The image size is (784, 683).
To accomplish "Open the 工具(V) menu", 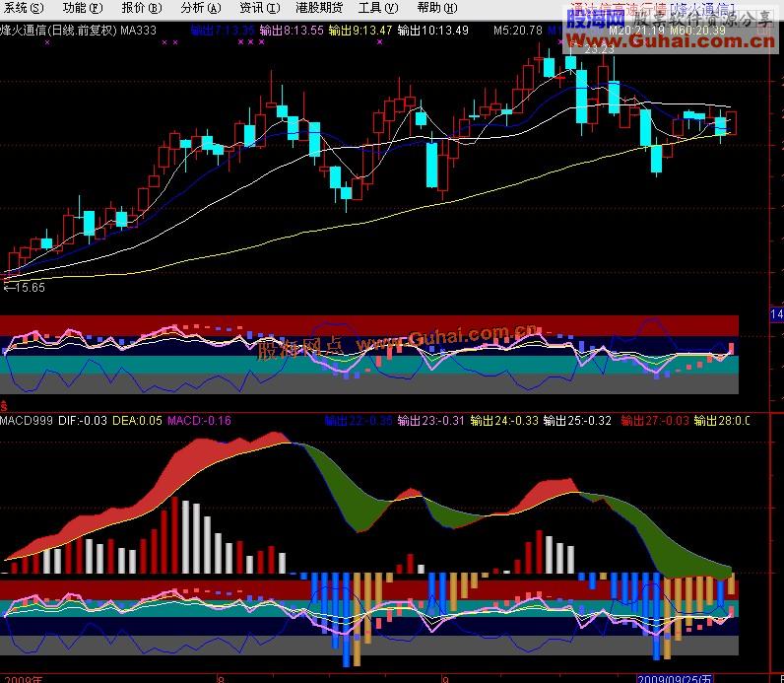I will [x=378, y=8].
